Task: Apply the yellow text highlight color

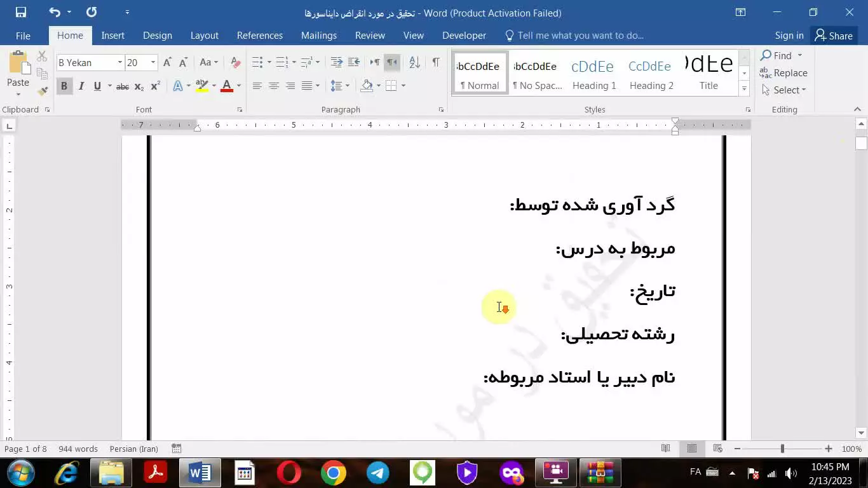Action: [202, 86]
